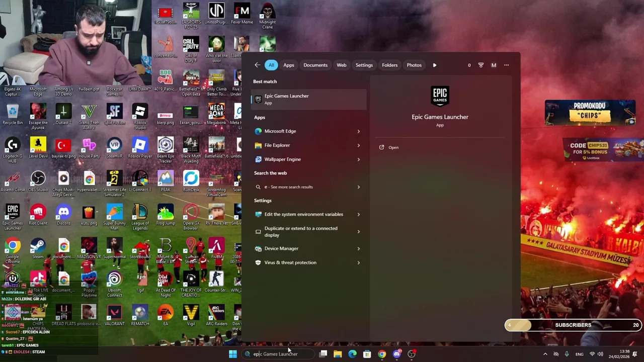Open search panel more options ellipsis
This screenshot has width=644, height=362.
point(507,65)
